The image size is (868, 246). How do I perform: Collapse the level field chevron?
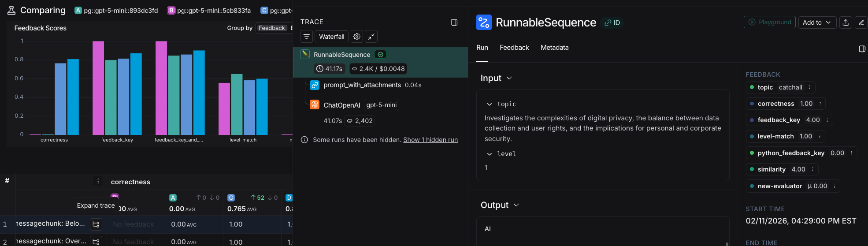point(489,154)
